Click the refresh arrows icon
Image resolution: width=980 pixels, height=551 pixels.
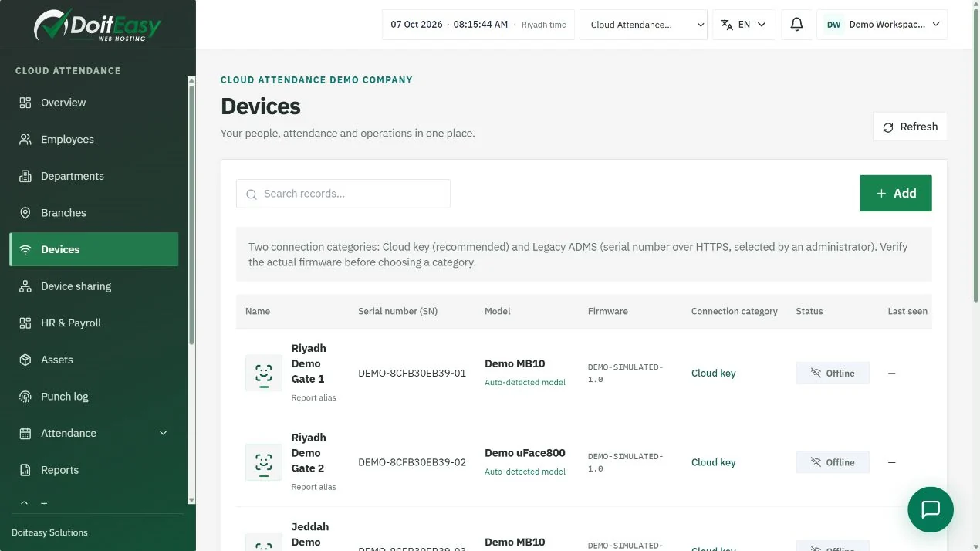tap(888, 127)
